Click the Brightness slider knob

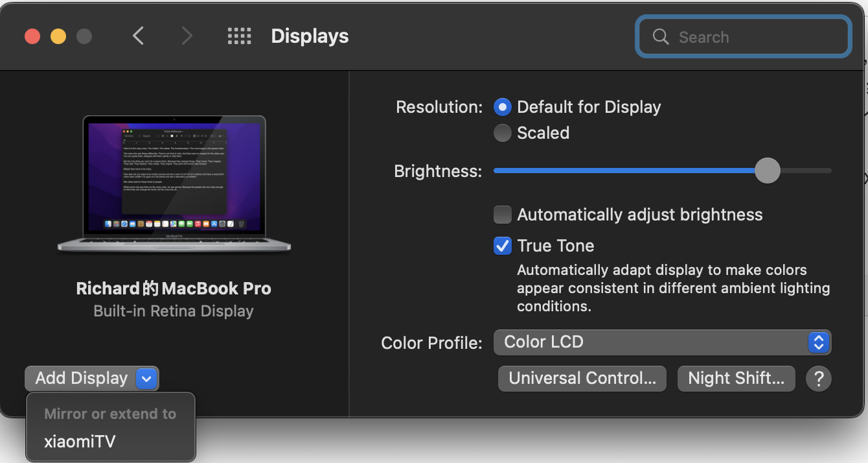[x=768, y=171]
